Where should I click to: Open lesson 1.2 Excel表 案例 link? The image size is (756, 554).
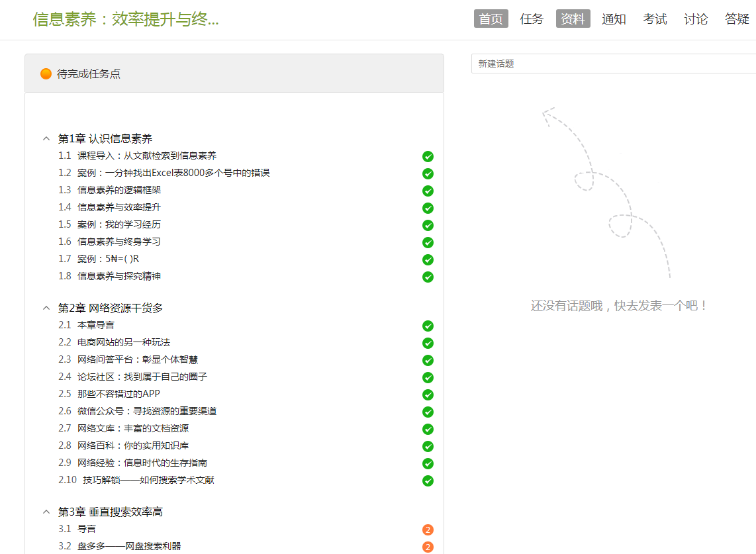[x=173, y=173]
